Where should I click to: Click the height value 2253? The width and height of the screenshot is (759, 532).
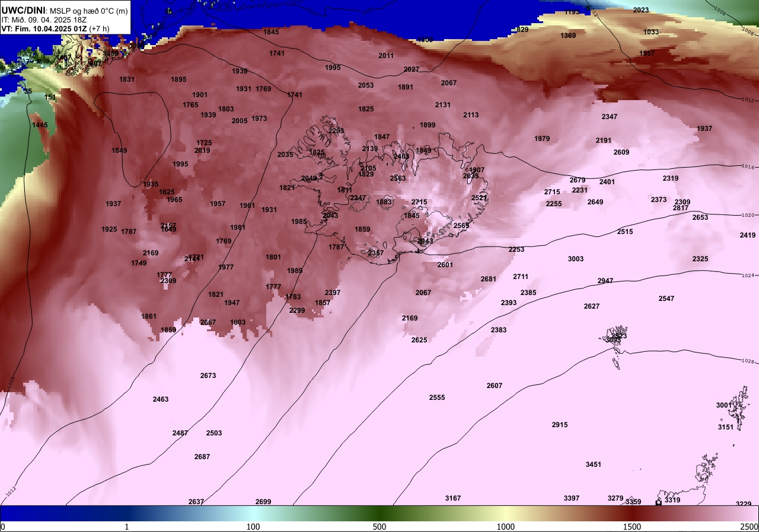(x=516, y=249)
